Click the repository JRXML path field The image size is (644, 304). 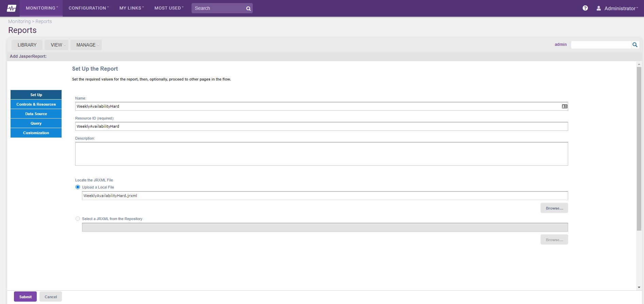click(325, 227)
